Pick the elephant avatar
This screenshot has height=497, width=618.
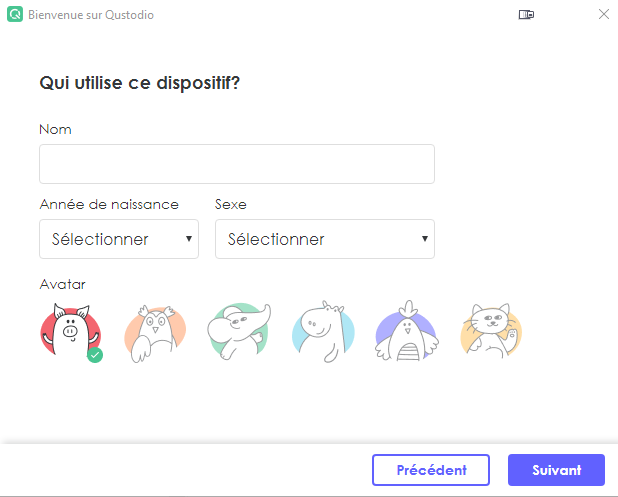point(239,331)
